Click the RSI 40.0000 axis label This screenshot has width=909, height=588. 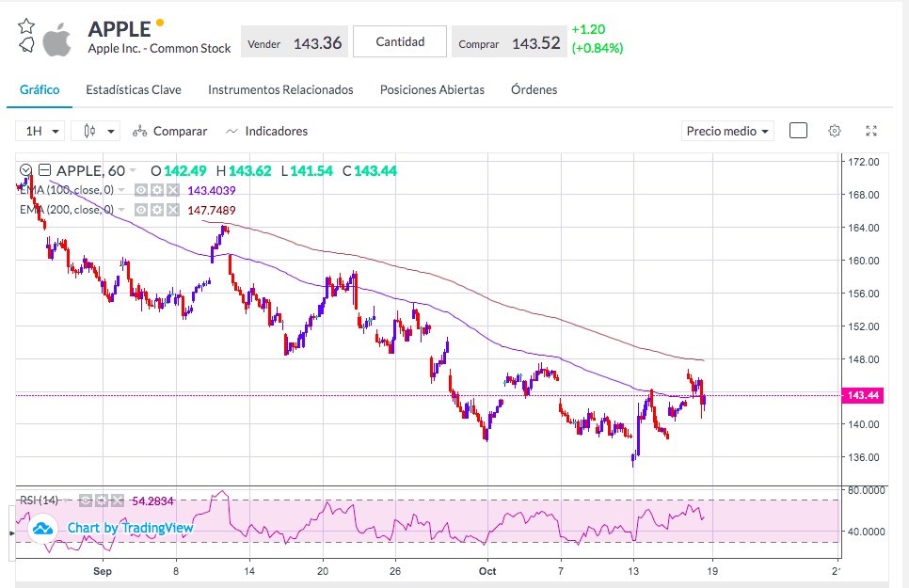866,532
